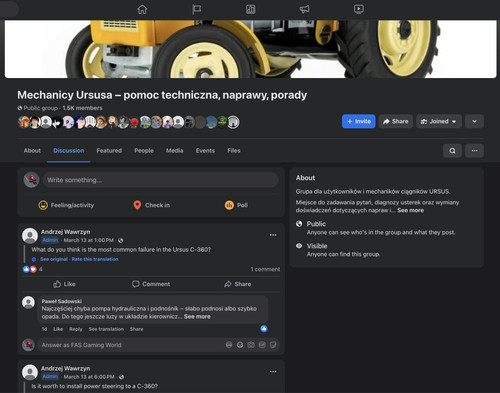Open Andrzej Wawrzyn's avatar on the first post
The width and height of the screenshot is (500, 393).
point(30,236)
